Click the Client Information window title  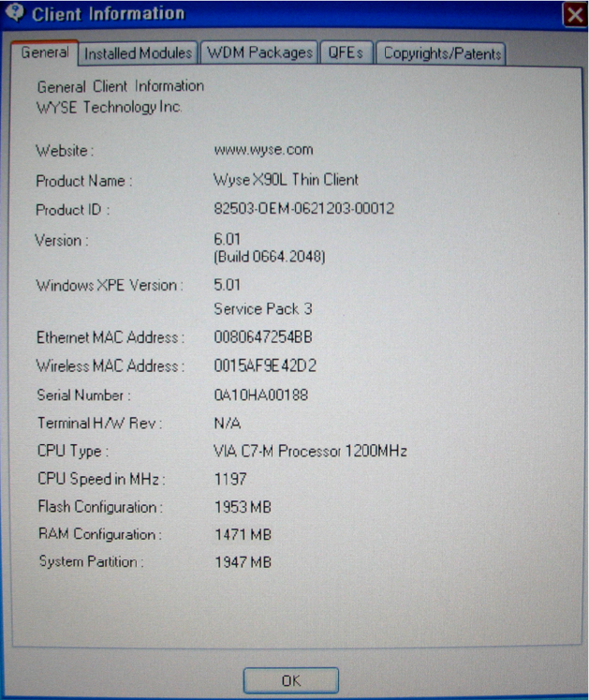[x=109, y=14]
